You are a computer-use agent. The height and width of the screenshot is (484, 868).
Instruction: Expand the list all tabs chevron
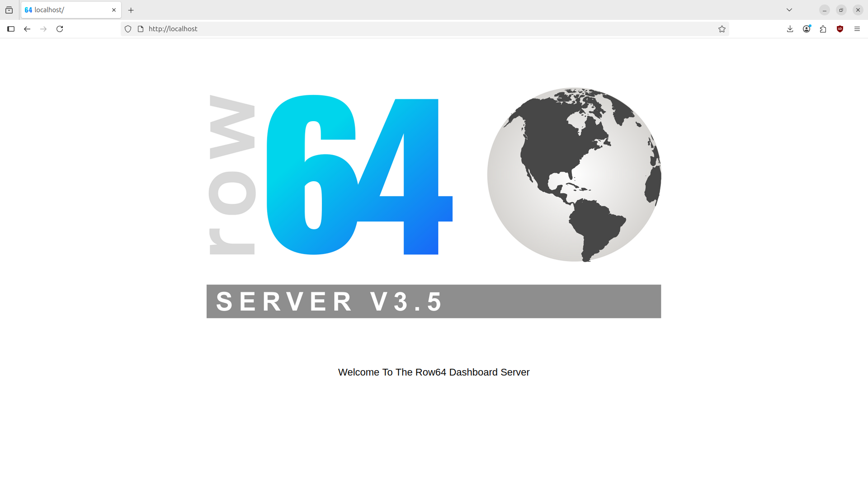click(x=789, y=10)
